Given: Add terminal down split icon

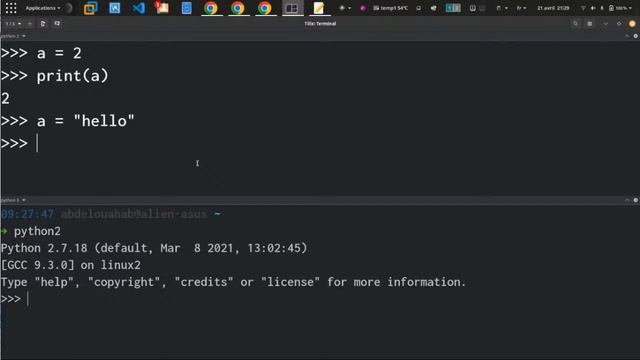Looking at the screenshot, I should [x=57, y=24].
